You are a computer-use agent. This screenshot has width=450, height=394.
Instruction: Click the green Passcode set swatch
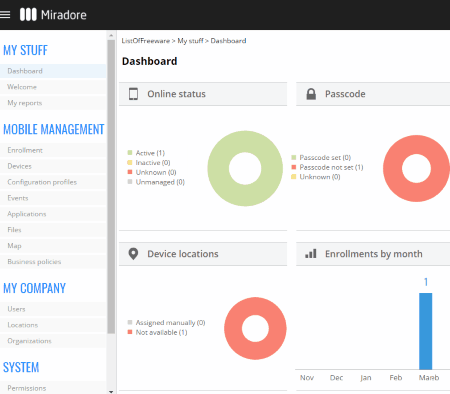click(x=294, y=157)
